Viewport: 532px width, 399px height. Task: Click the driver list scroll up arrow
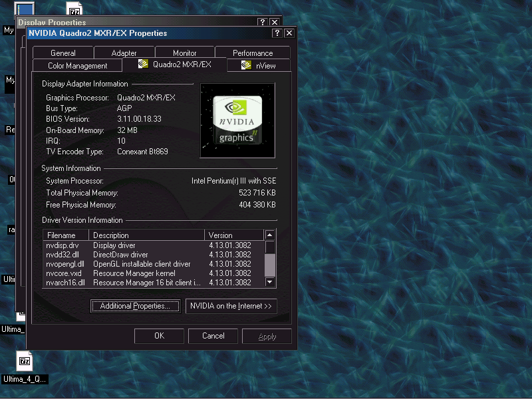click(x=270, y=235)
